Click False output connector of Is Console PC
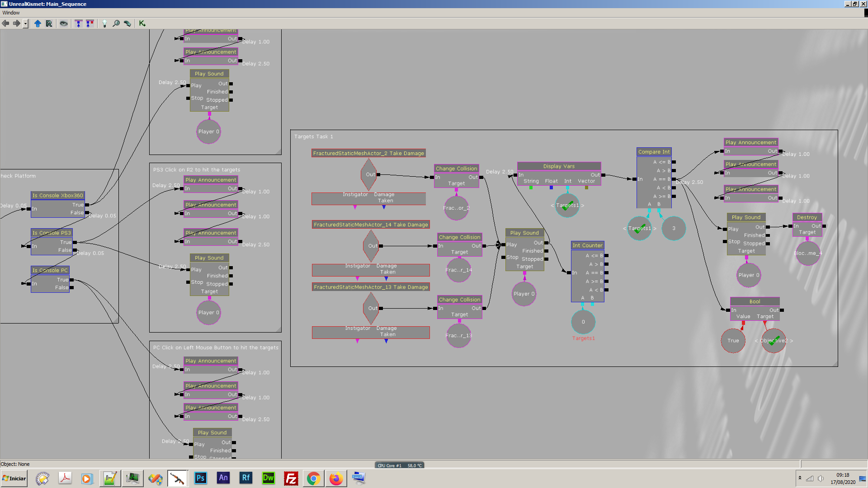 (x=72, y=287)
